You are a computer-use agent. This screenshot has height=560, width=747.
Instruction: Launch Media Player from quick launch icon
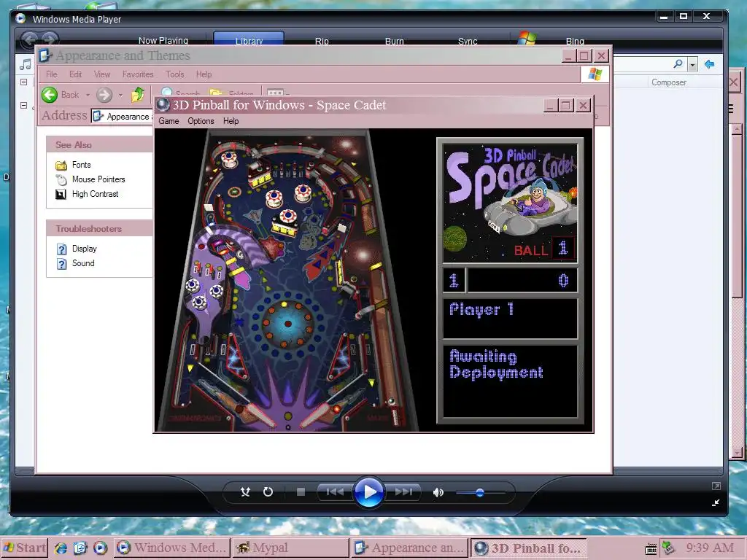pyautogui.click(x=100, y=548)
